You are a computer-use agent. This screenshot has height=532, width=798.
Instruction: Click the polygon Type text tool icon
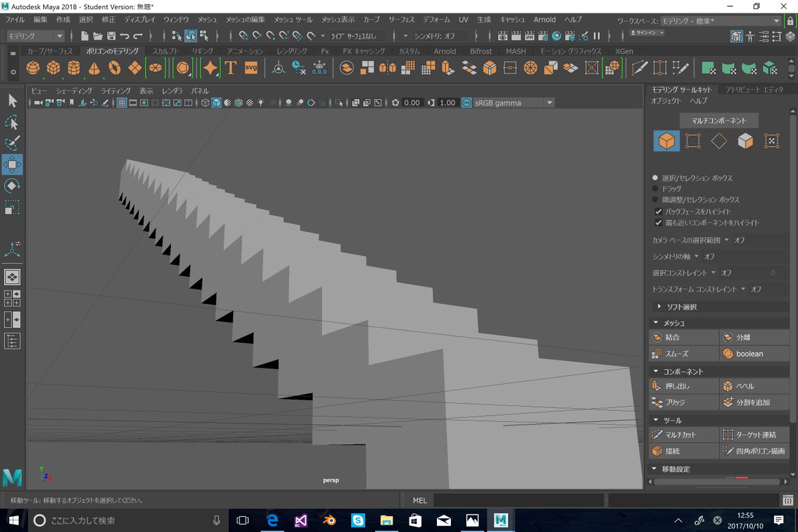pyautogui.click(x=231, y=68)
